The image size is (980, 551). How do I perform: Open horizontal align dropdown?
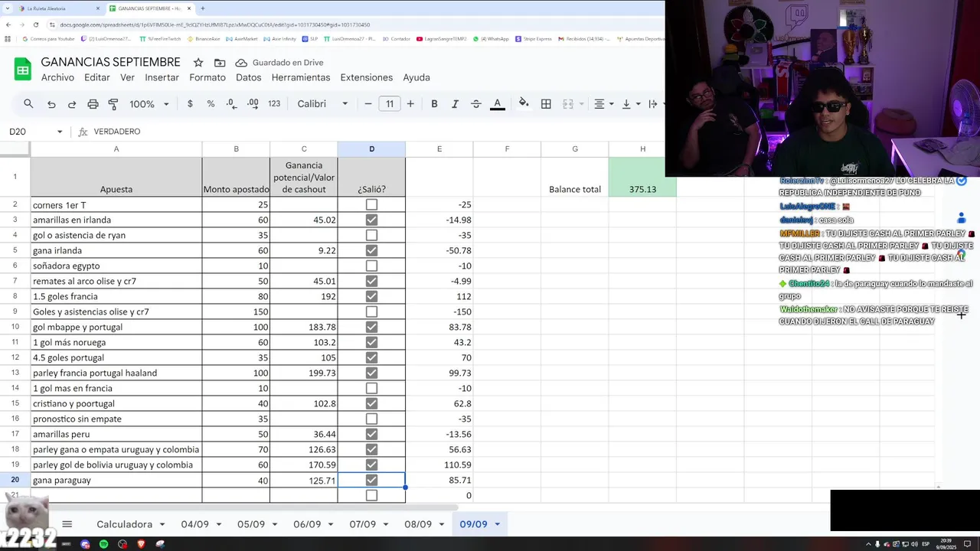[604, 104]
